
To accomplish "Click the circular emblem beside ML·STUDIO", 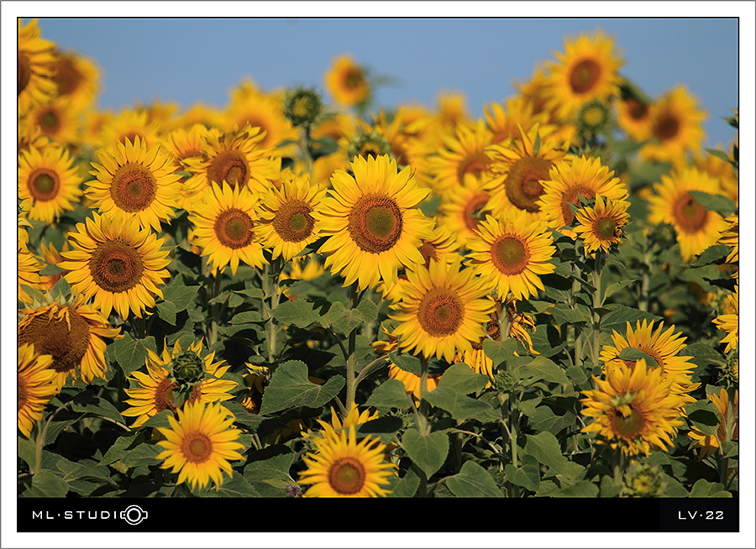I will coord(134,515).
